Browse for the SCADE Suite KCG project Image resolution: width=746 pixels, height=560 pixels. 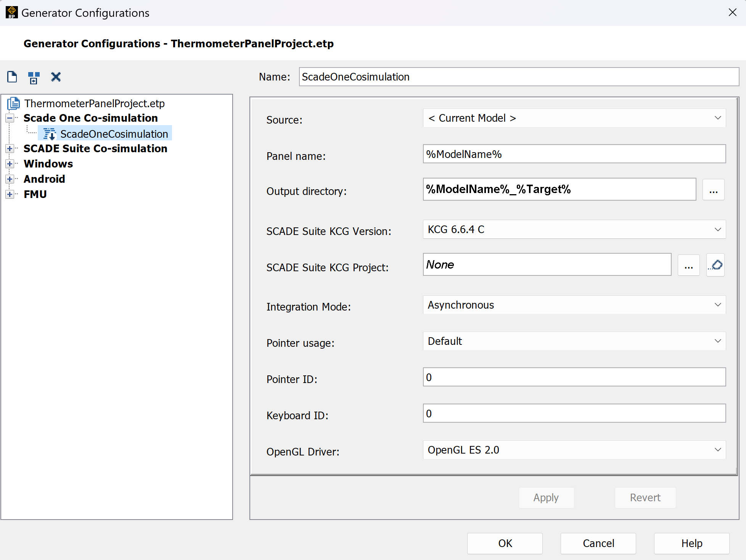[x=688, y=265]
